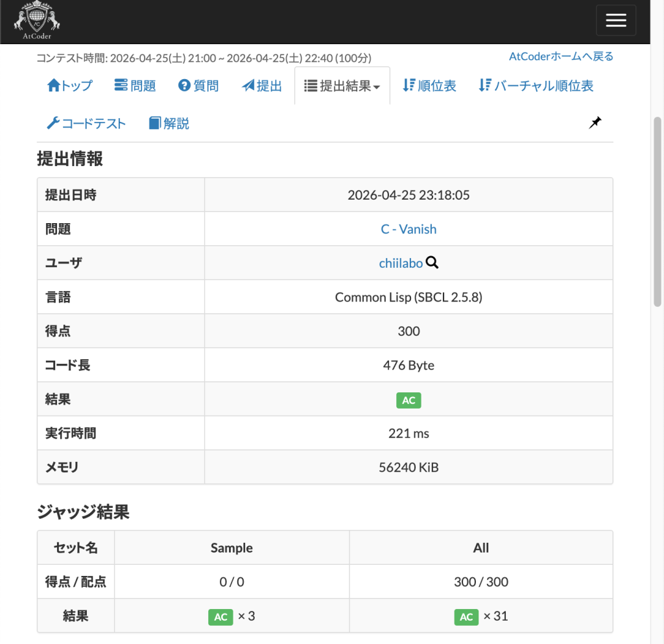Screen dimensions: 664x644
Task: Click the submission time 2026-04-25 23:18:05
Action: tap(409, 195)
